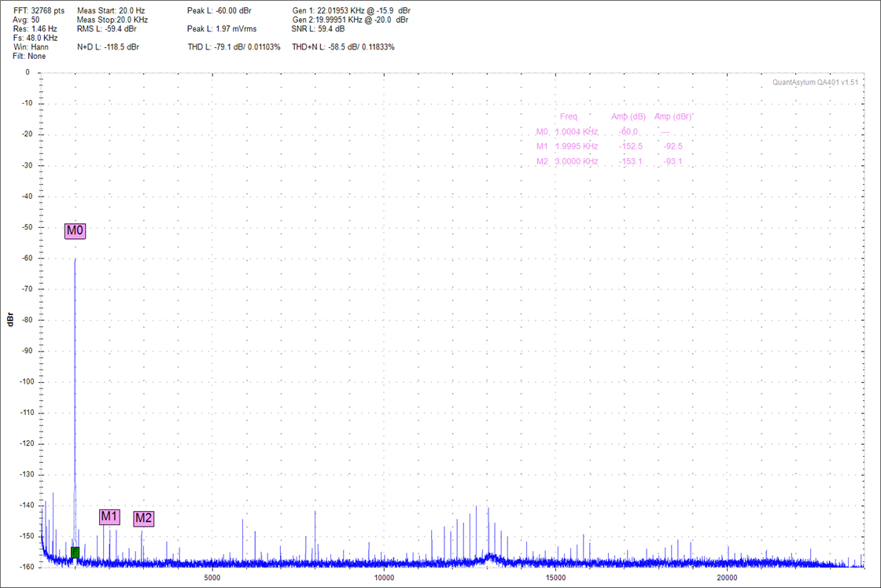Screen dimensions: 881x588
Task: Click M1 frequency 1.9995 KHz in table
Action: pyautogui.click(x=577, y=146)
